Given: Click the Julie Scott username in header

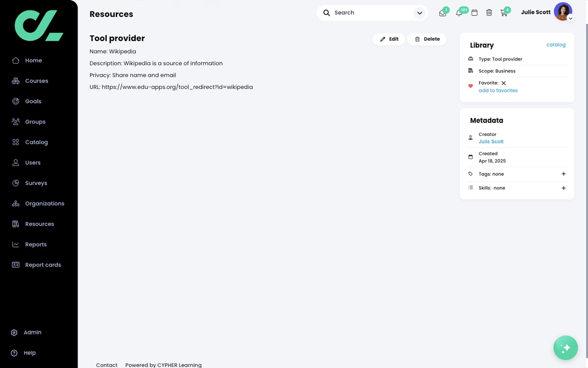Looking at the screenshot, I should (535, 12).
